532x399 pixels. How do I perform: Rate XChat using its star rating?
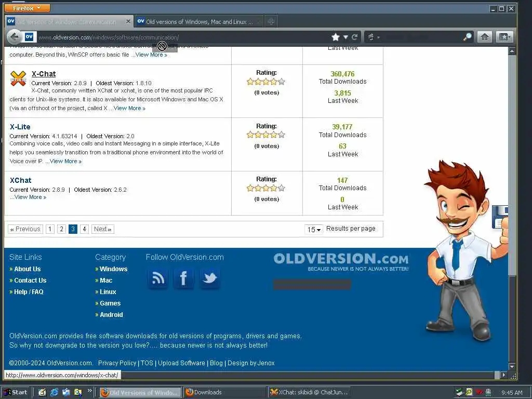click(266, 188)
